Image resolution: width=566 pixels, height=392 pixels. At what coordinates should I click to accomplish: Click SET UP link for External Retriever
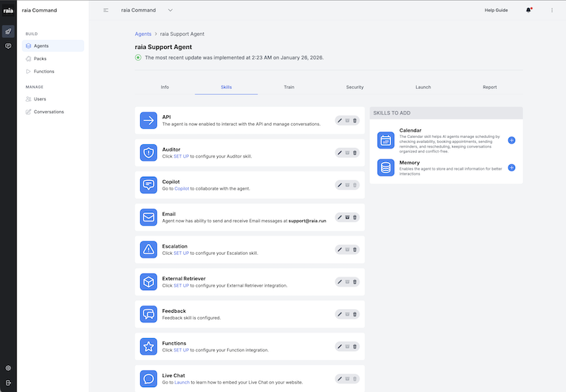(x=181, y=286)
